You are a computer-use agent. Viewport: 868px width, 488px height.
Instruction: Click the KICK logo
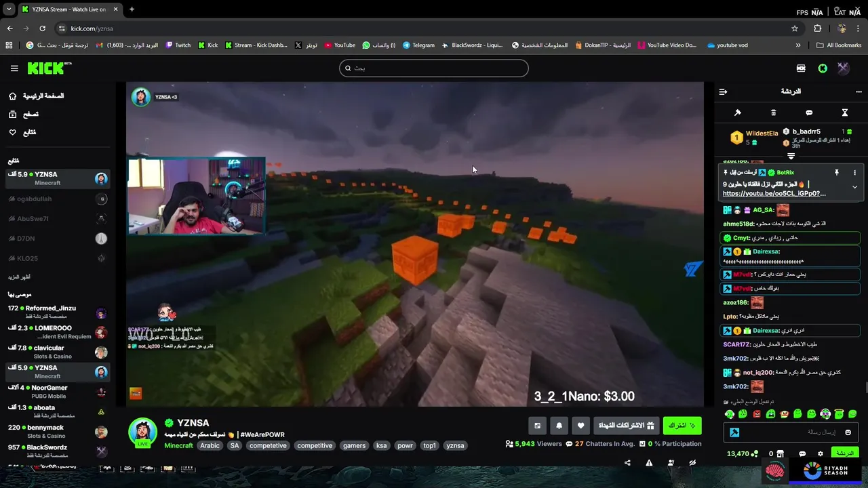(49, 68)
